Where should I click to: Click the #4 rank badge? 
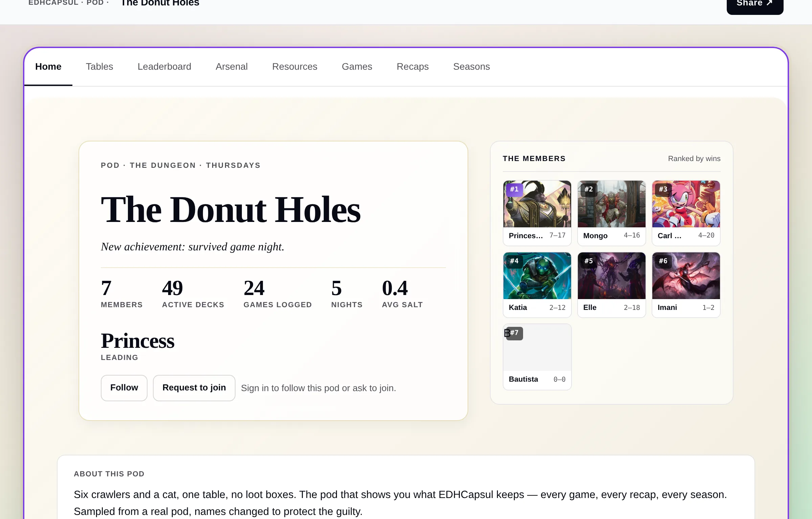(515, 261)
